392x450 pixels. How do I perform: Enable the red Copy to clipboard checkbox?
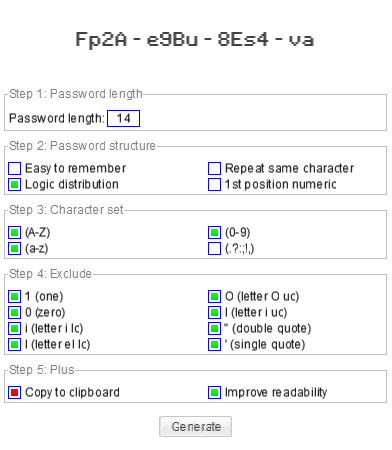14,392
